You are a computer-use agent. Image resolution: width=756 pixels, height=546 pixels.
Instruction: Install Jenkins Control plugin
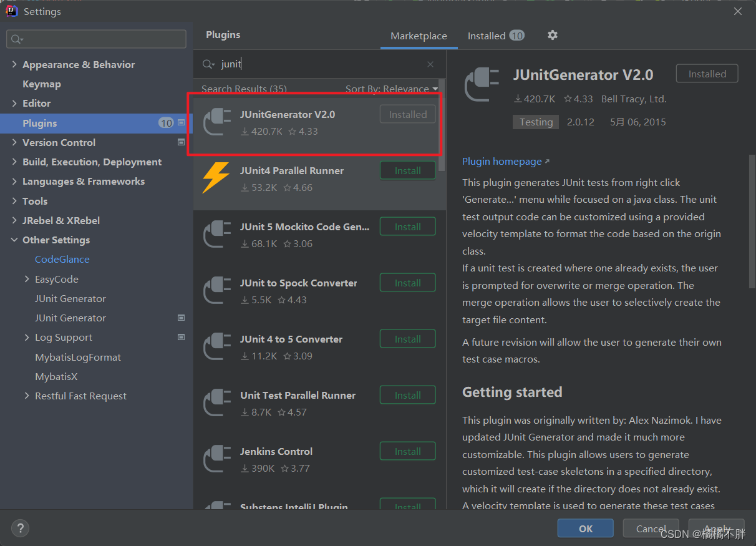[x=408, y=451]
